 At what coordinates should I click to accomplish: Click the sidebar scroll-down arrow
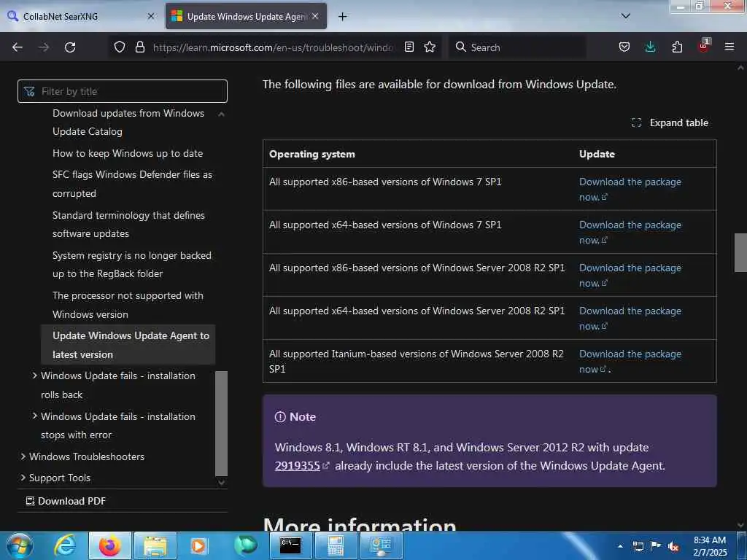[221, 482]
